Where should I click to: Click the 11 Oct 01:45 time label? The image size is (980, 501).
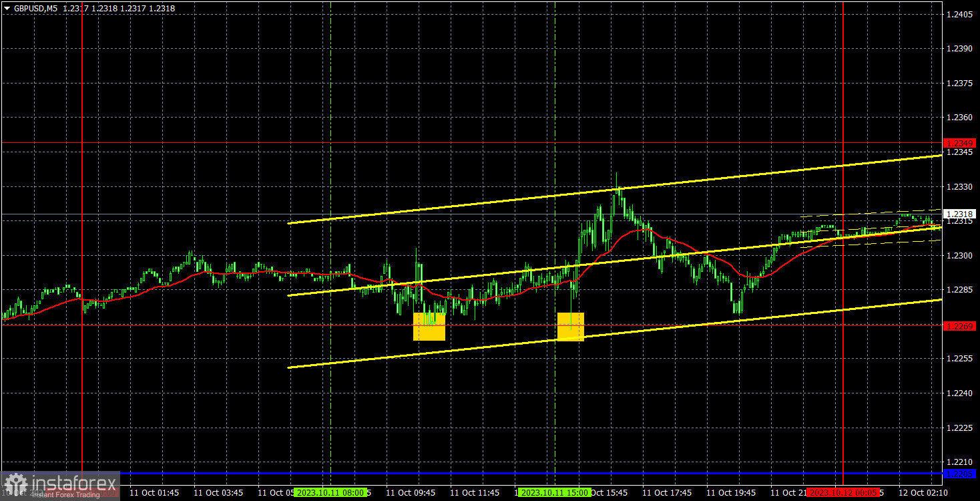154,492
